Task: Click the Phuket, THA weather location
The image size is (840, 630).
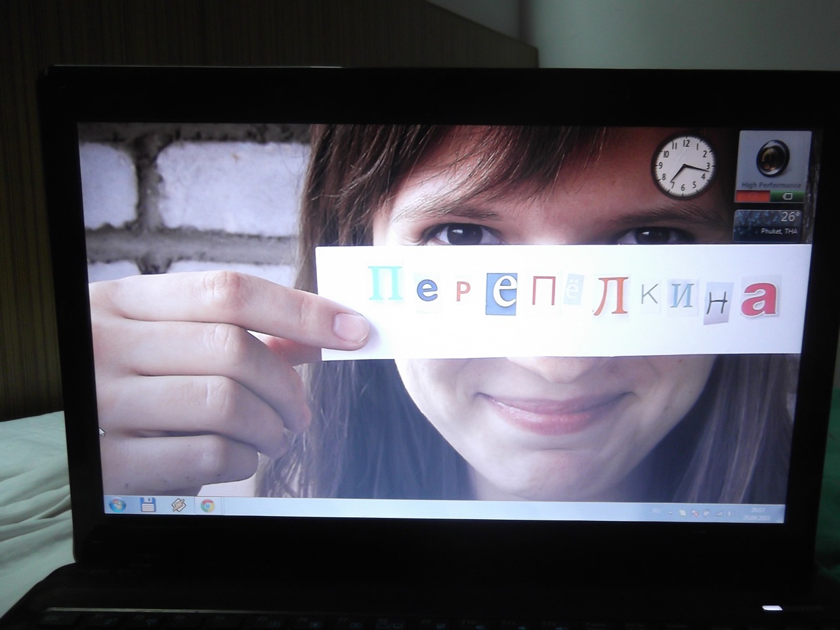Action: [778, 232]
